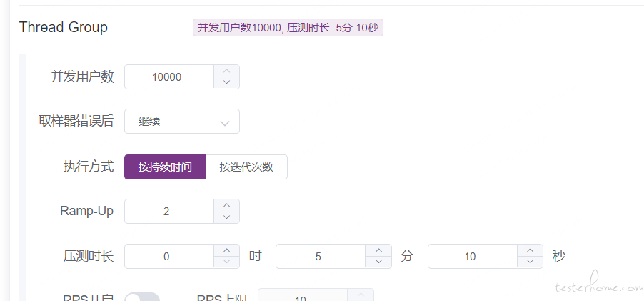This screenshot has height=301, width=644.
Task: Click the Ramp-Up input field
Action: coord(169,212)
